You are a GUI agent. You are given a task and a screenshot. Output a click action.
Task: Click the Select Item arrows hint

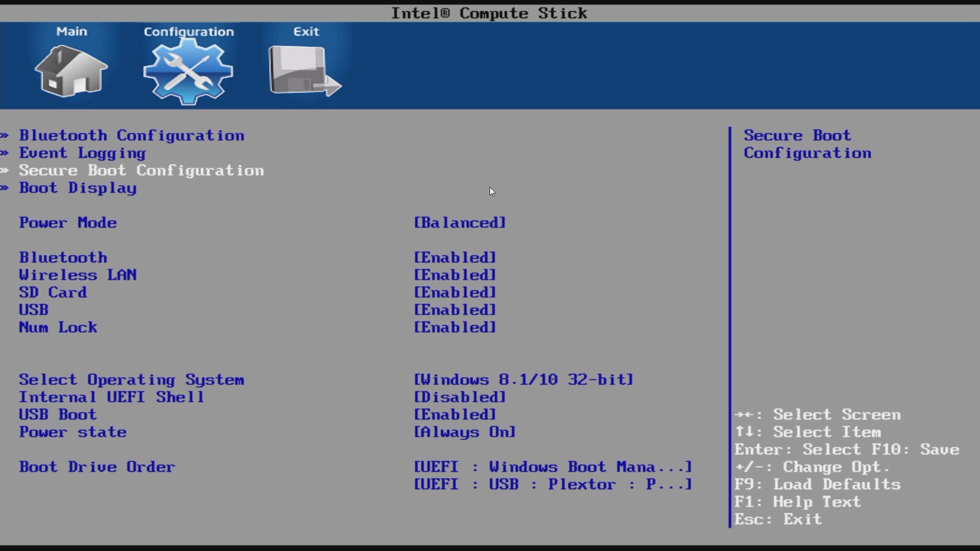808,432
